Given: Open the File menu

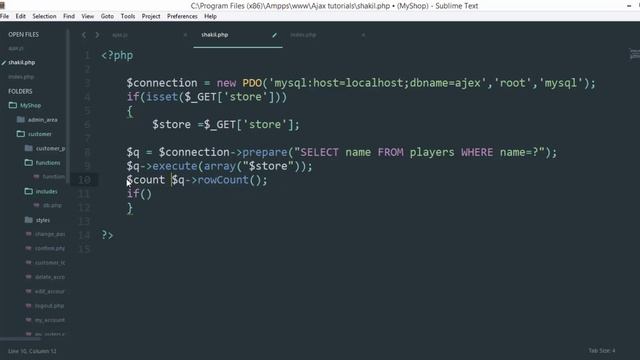Looking at the screenshot, I should (4, 16).
